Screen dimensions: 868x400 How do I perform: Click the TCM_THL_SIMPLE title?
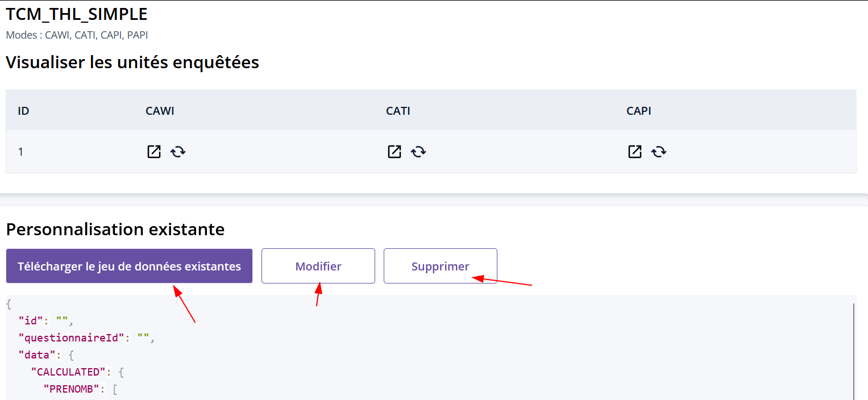77,14
